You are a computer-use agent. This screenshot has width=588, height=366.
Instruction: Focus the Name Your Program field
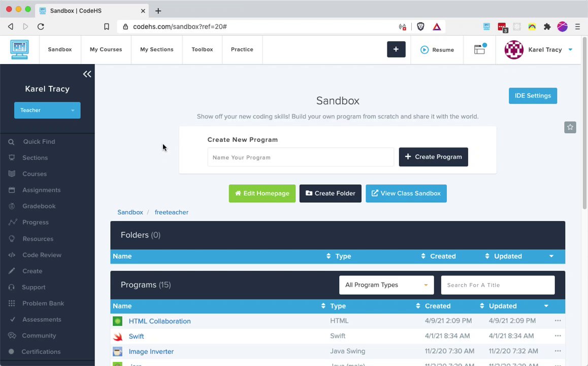coord(301,157)
